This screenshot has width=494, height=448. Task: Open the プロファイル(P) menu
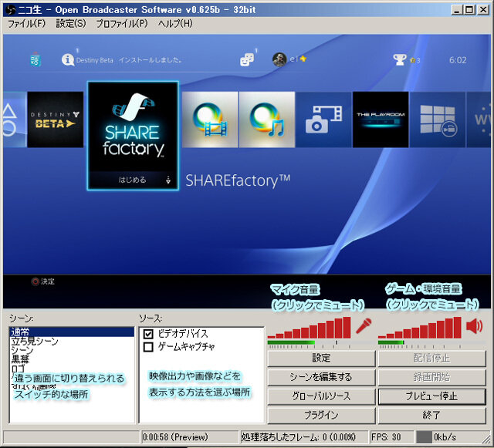122,24
